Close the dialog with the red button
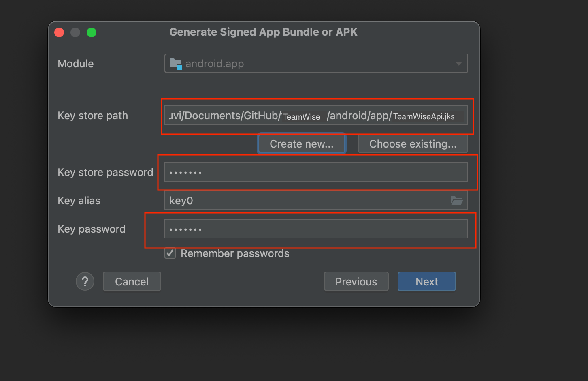The height and width of the screenshot is (381, 588). point(59,32)
